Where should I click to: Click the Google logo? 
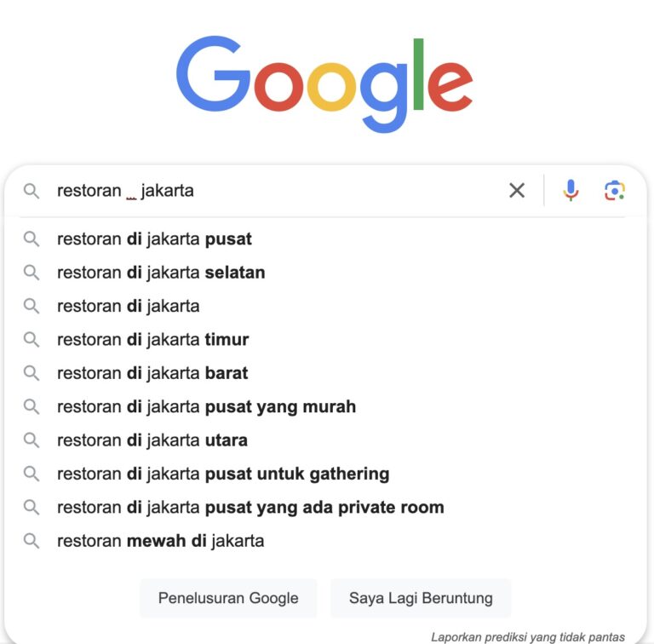pos(324,83)
